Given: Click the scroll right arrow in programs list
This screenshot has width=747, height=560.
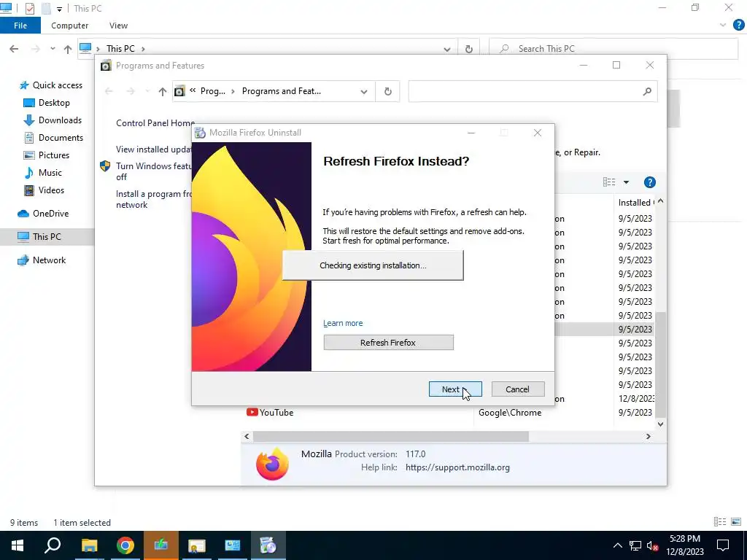Looking at the screenshot, I should click(x=648, y=436).
